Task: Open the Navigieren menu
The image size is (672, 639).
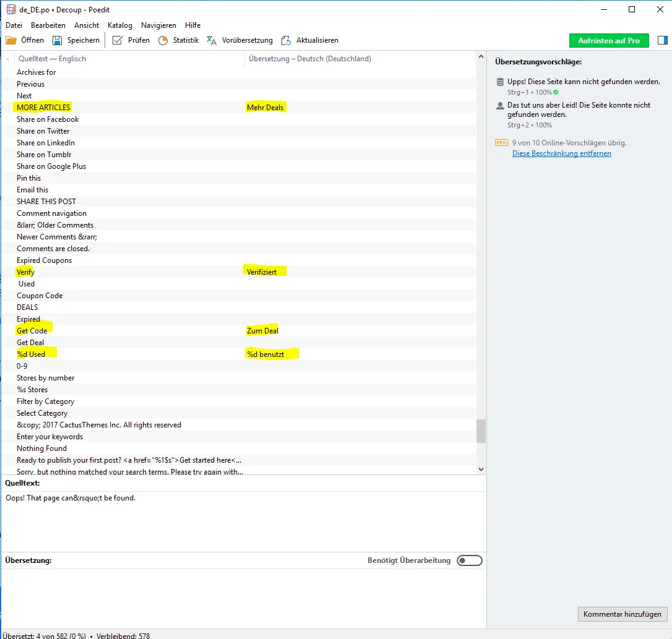Action: [158, 25]
